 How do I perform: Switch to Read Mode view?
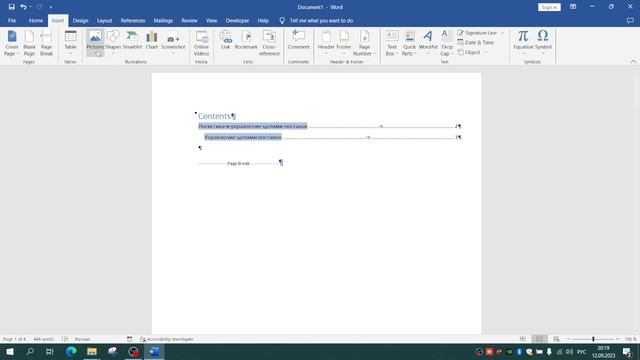523,339
